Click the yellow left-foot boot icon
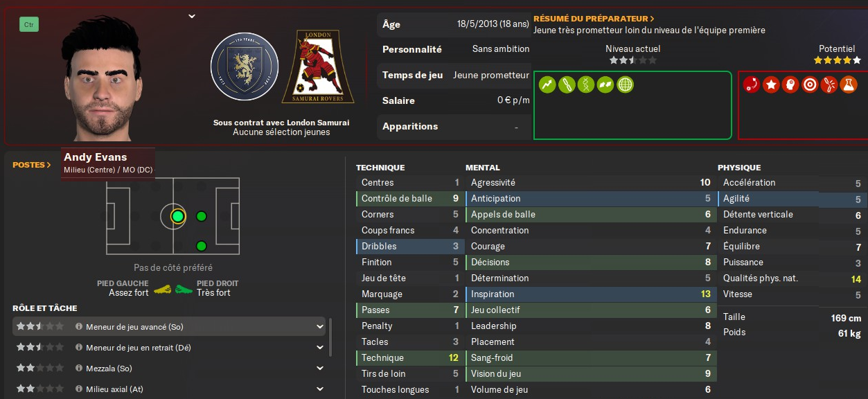This screenshot has height=399, width=868. coord(162,289)
